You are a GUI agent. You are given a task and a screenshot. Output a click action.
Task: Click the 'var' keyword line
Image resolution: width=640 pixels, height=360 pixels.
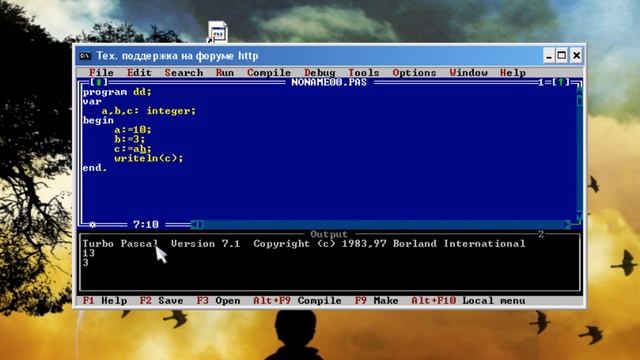tap(92, 101)
